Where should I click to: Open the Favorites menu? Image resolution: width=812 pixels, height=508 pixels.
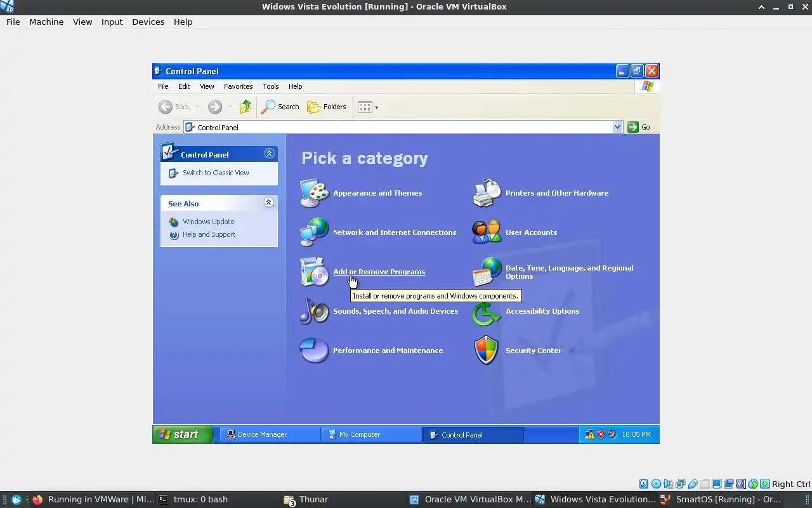[239, 86]
